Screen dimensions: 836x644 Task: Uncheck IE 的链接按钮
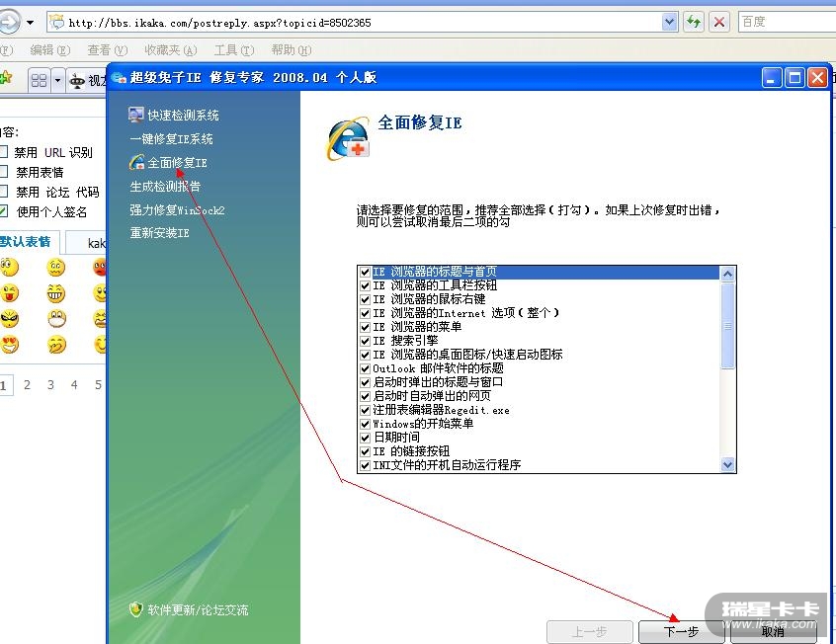click(x=366, y=452)
